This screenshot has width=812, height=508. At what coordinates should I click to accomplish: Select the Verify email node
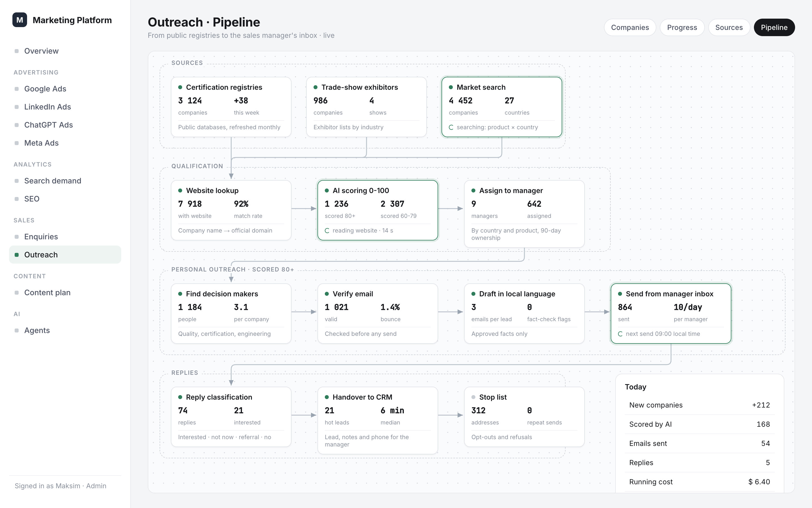(378, 314)
